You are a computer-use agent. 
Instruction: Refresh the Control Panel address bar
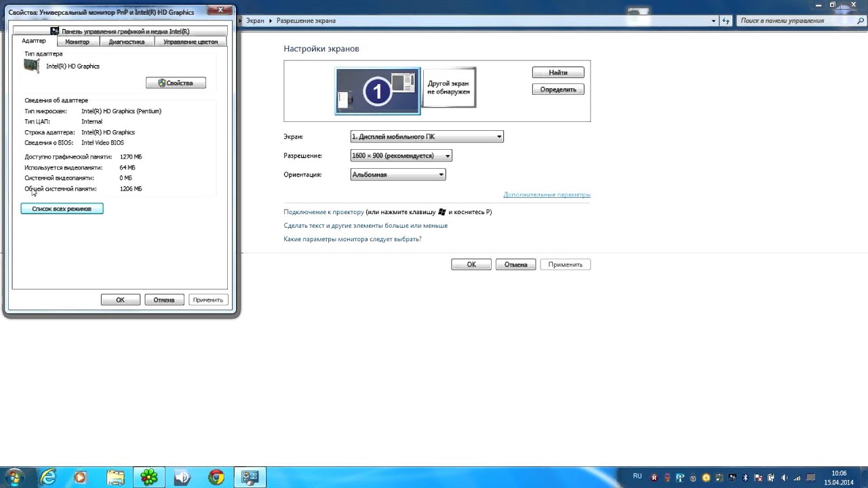727,21
